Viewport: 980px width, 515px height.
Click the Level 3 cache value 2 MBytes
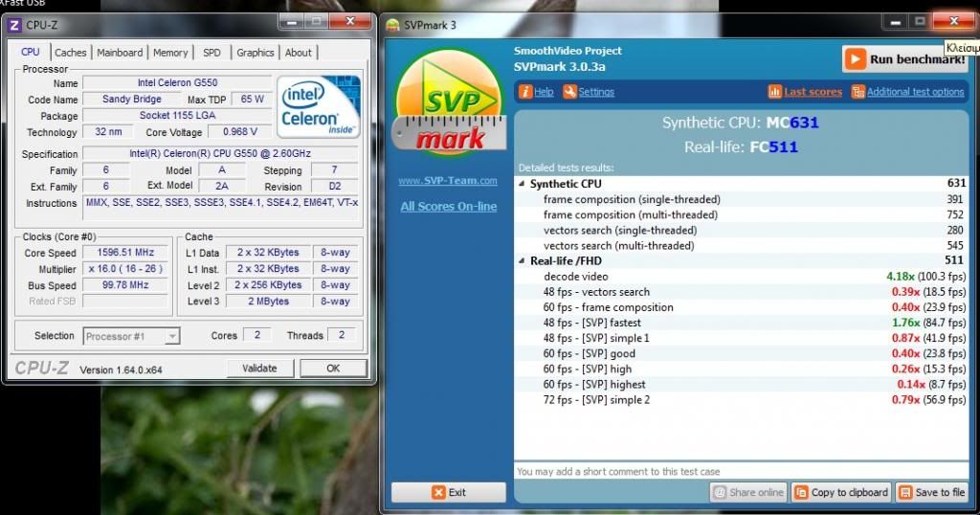[x=268, y=302]
